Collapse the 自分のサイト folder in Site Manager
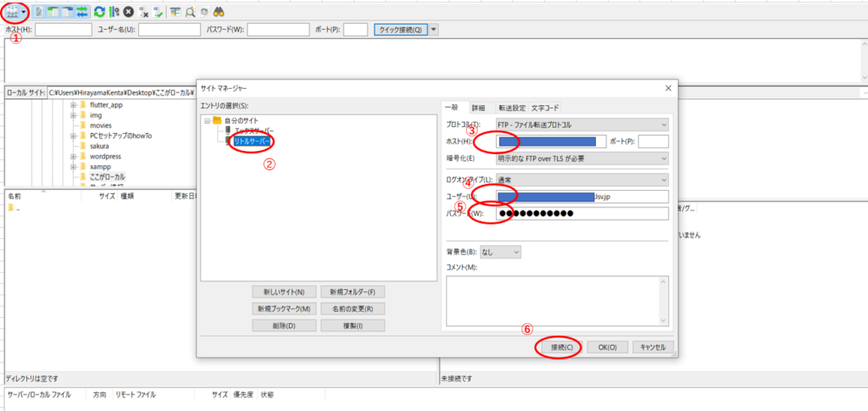Viewport: 868px width, 411px height. pos(208,120)
